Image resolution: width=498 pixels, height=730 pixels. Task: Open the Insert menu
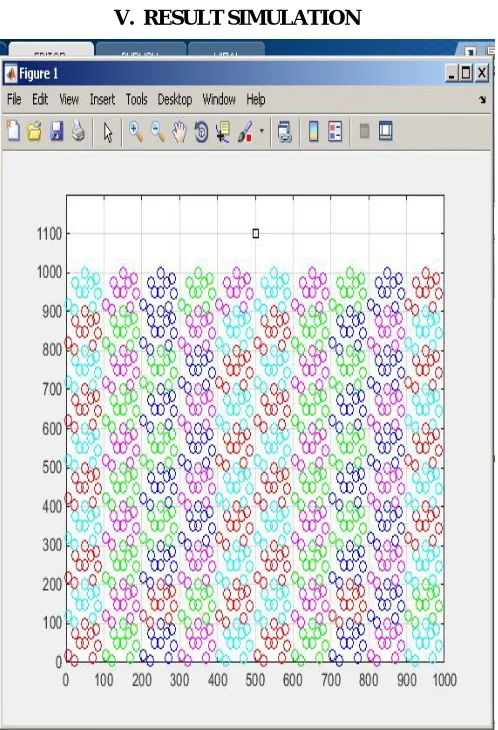pos(102,99)
